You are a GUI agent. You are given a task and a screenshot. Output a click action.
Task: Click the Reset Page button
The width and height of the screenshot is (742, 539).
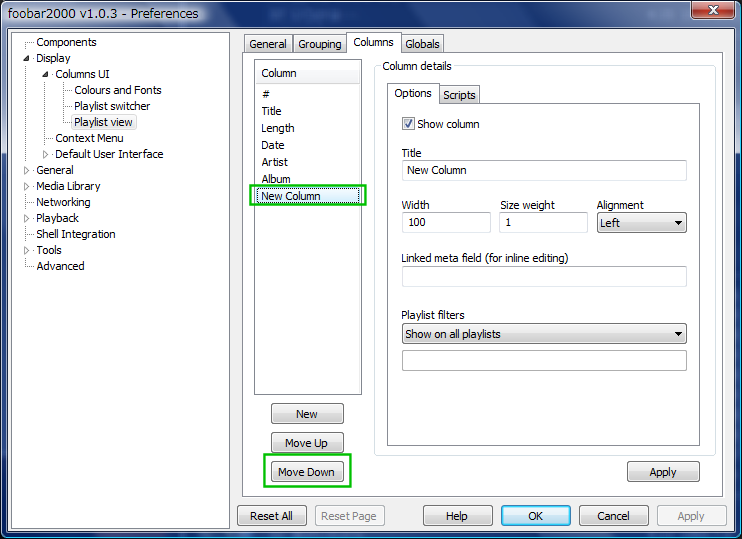click(x=349, y=516)
